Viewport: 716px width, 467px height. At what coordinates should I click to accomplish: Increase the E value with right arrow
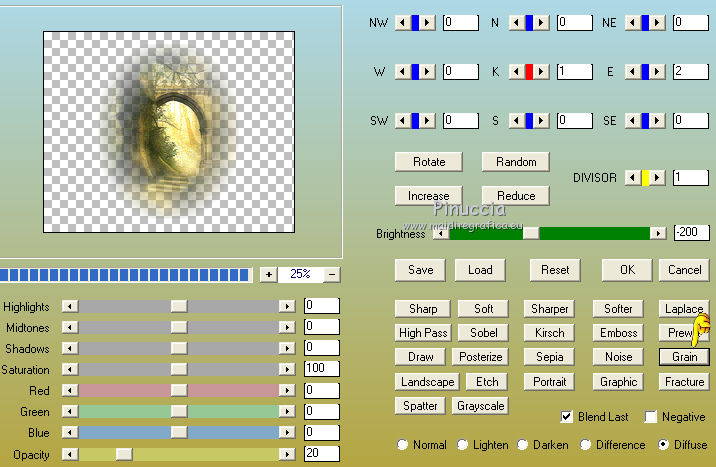[657, 72]
